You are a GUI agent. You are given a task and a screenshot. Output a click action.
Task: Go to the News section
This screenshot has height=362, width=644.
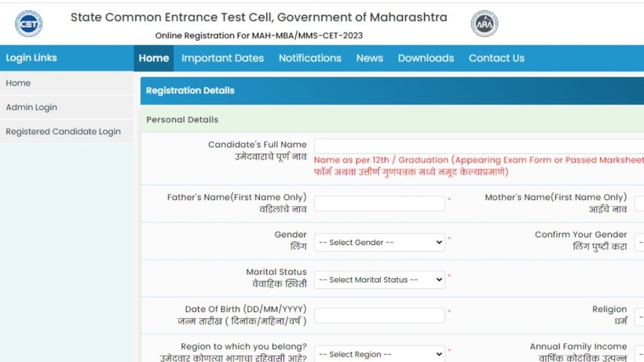click(x=369, y=58)
